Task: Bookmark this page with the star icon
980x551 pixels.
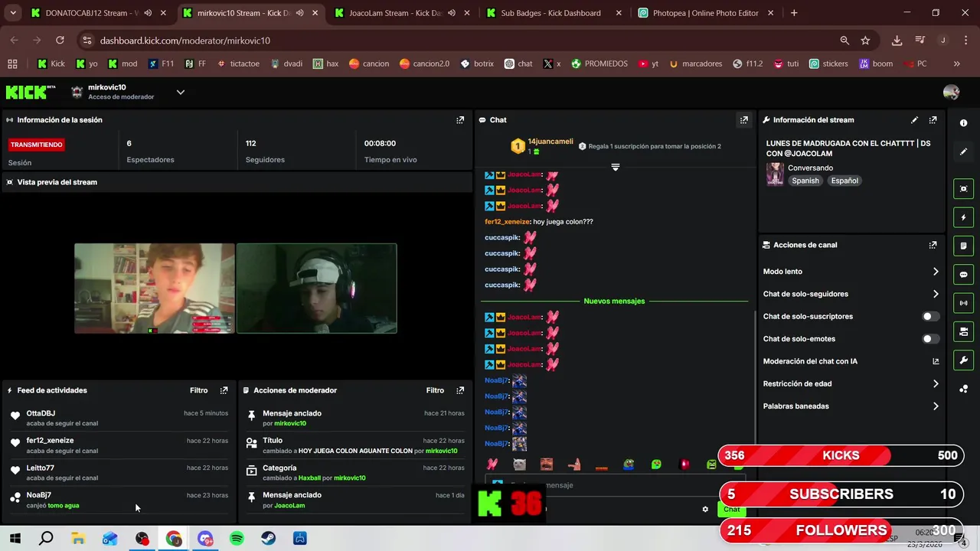Action: 865,41
